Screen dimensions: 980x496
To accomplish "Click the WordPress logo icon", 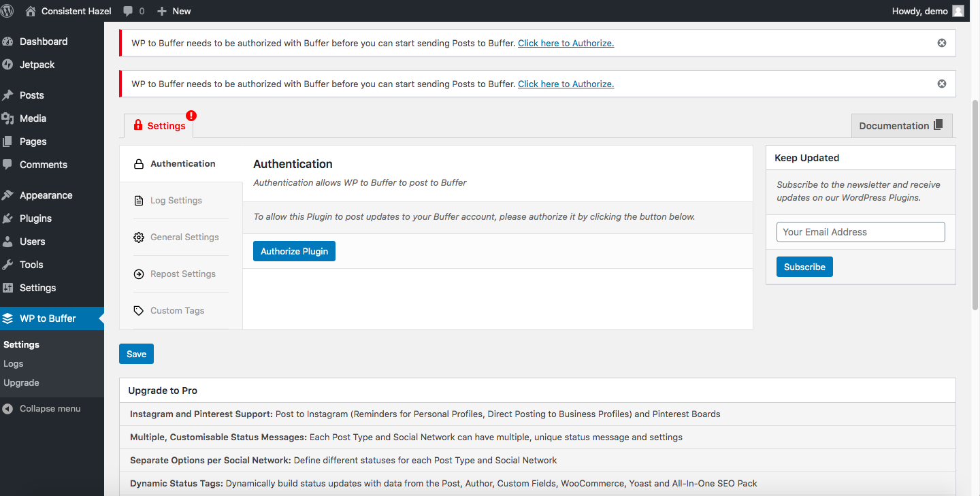I will click(7, 11).
